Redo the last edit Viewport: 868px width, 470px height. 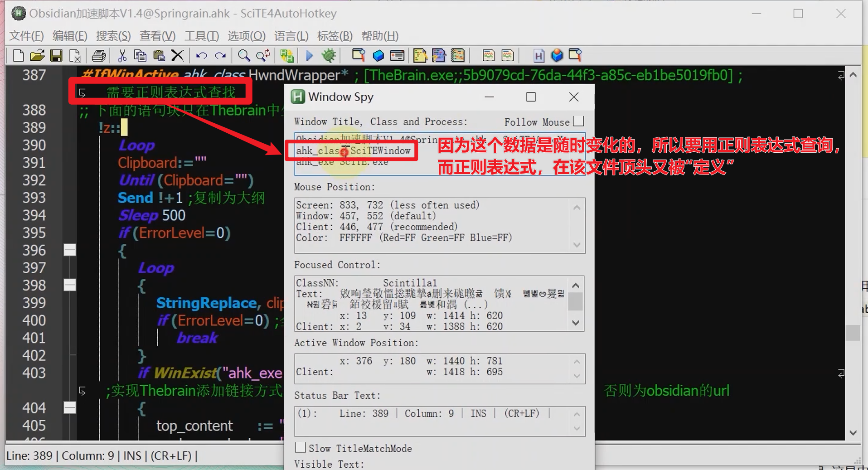[220, 56]
